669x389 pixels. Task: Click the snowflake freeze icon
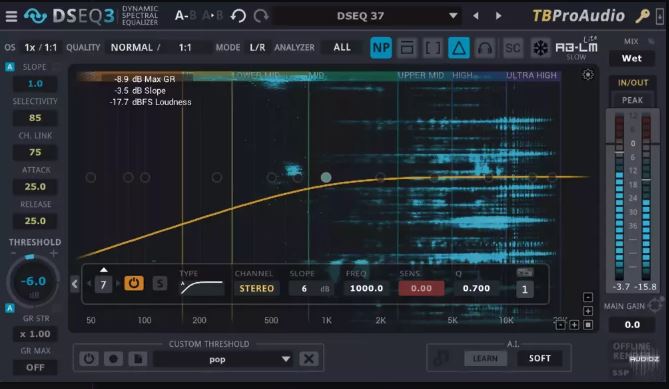540,48
